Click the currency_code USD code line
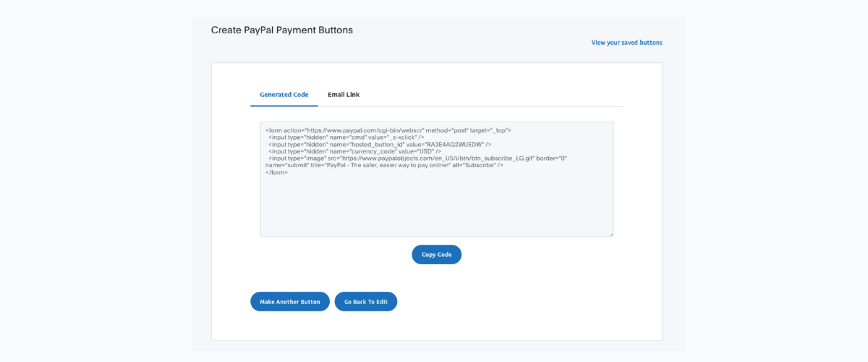868x362 pixels. pos(355,151)
